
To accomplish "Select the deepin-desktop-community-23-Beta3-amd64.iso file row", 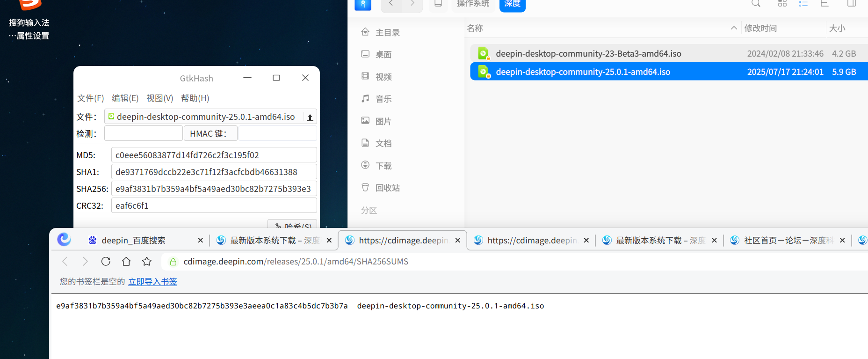I will click(x=669, y=53).
